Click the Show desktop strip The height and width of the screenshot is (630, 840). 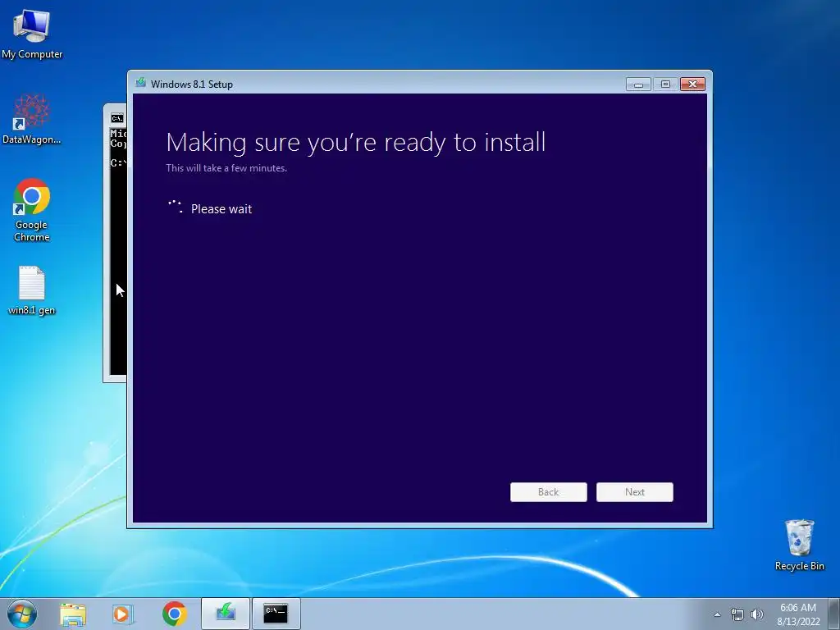(x=834, y=614)
